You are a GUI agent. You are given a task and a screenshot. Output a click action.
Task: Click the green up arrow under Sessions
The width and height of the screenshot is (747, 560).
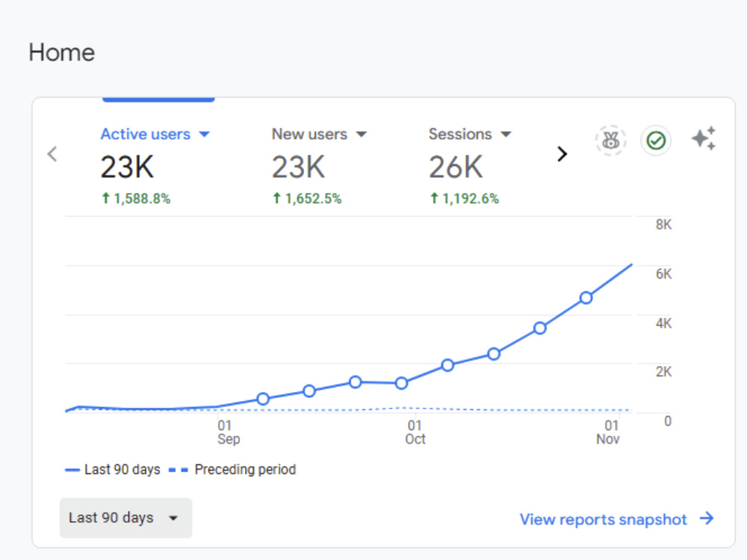(x=434, y=198)
